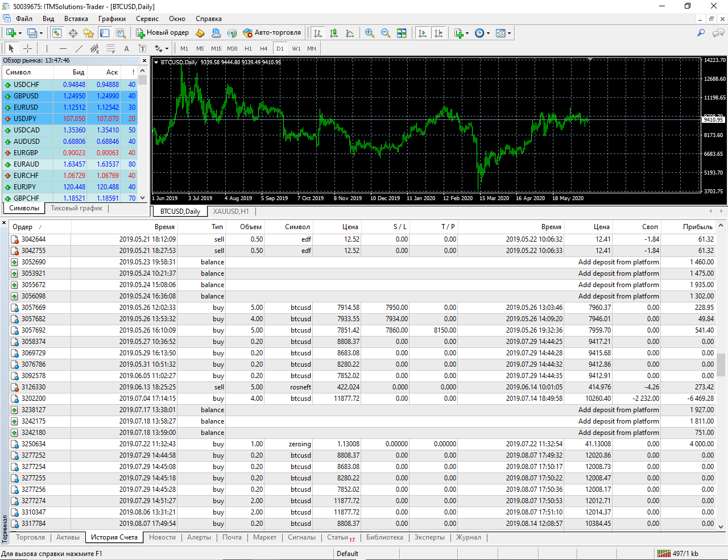This screenshot has height=560, width=728.
Task: Select the vertical line drawing tool
Action: pos(47,48)
